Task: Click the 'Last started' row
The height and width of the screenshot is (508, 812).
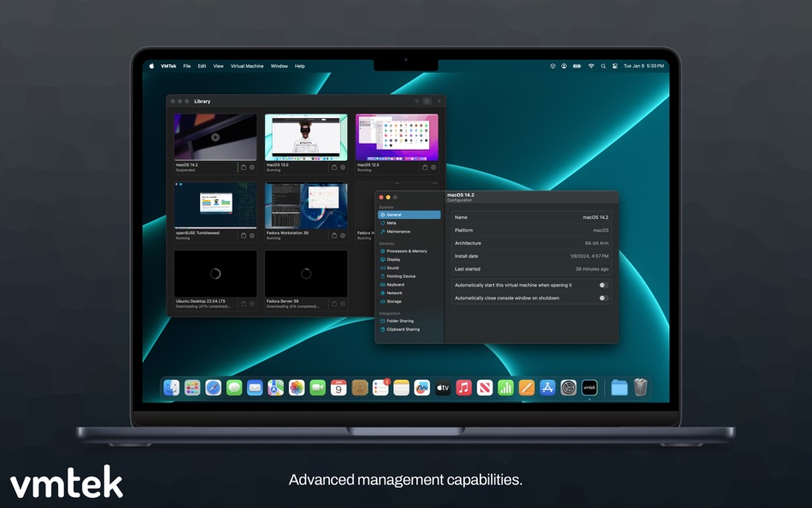Action: tap(532, 269)
